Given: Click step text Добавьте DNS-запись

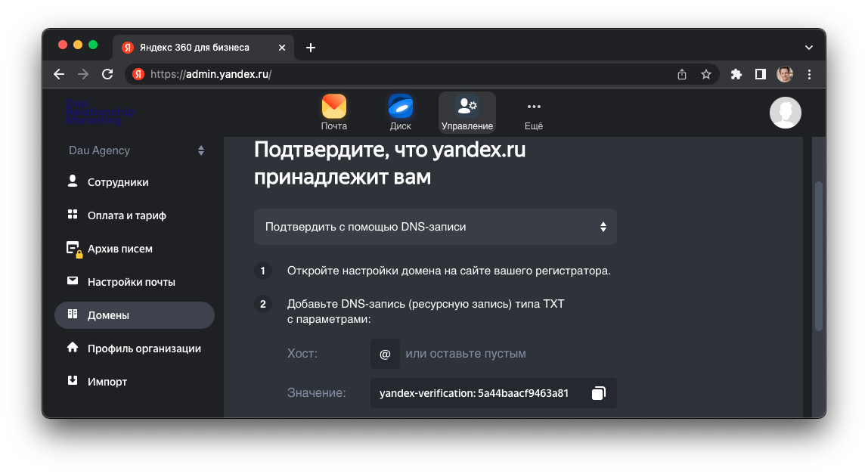Looking at the screenshot, I should pos(426,311).
